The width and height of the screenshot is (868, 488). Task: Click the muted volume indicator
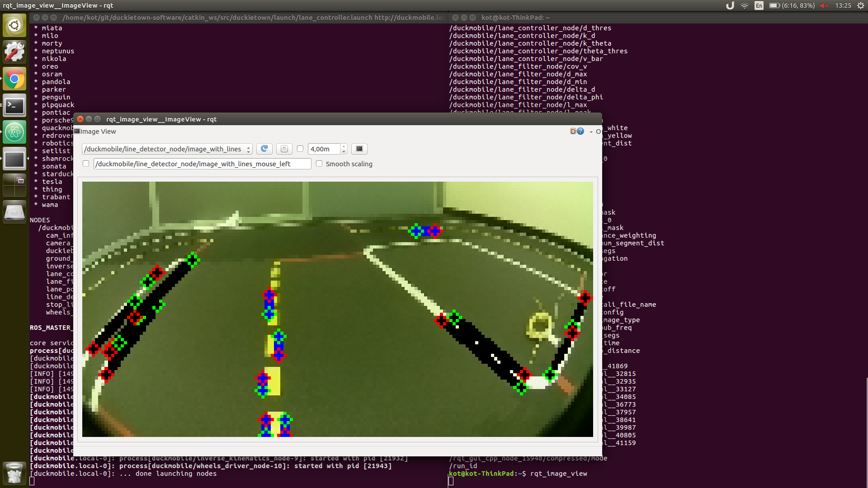tap(824, 5)
